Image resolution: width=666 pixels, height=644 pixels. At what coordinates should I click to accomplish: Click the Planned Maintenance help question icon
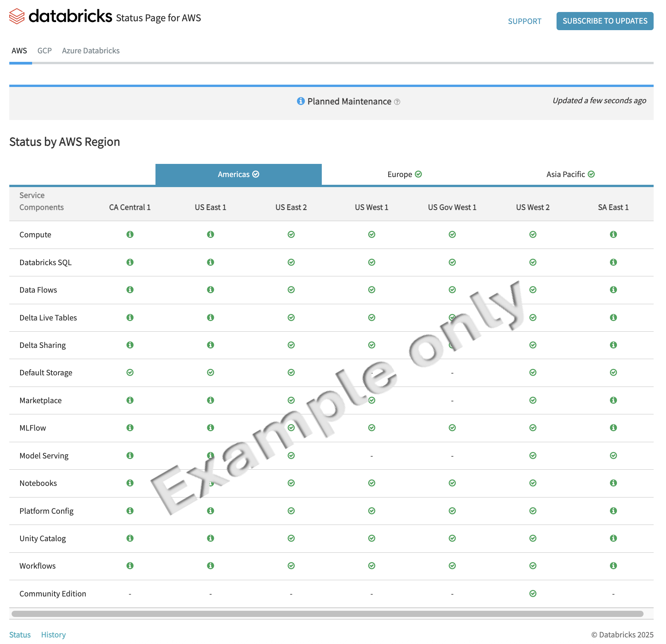pos(397,102)
